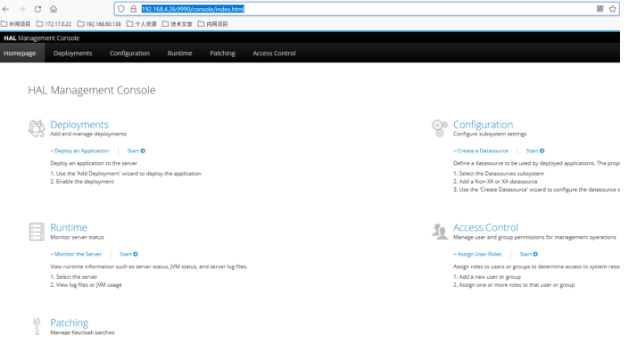Click the Patching wrench icon
Viewport: 630px width, 363px height.
37,326
